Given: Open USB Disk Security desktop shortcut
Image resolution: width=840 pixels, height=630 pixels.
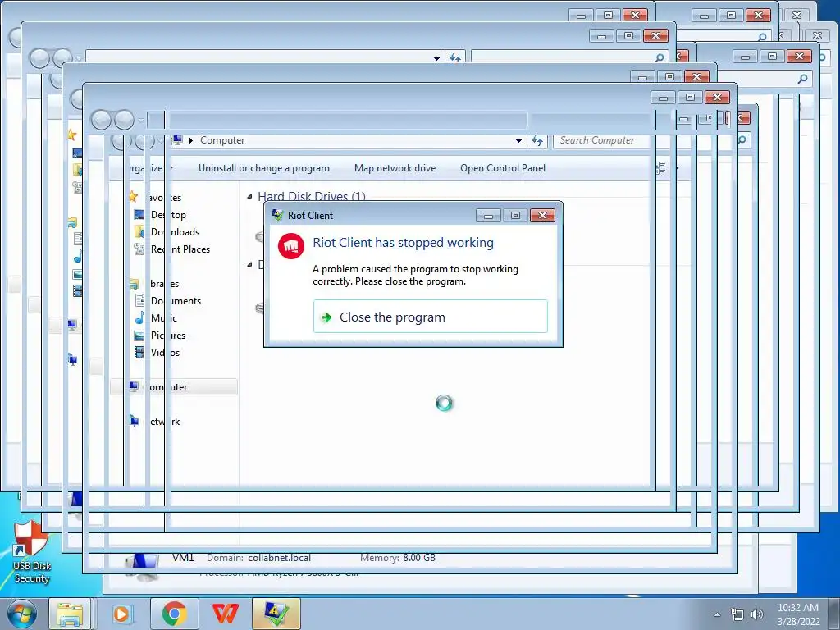Looking at the screenshot, I should point(31,552).
